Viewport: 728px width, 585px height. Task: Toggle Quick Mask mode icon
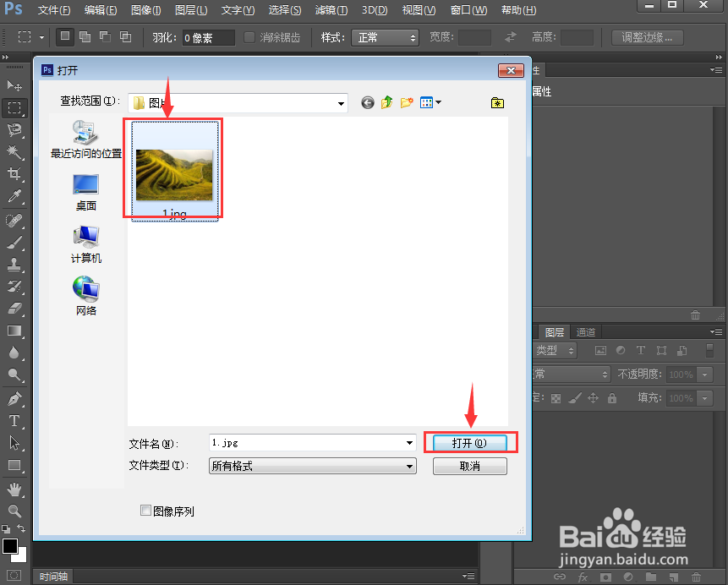(14, 576)
